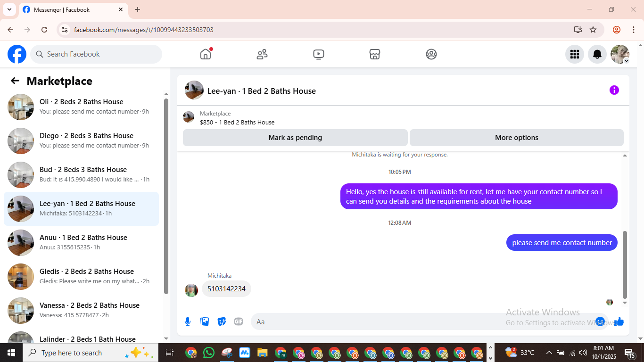Open File Explorer from the taskbar
The image size is (644, 362).
tap(263, 353)
